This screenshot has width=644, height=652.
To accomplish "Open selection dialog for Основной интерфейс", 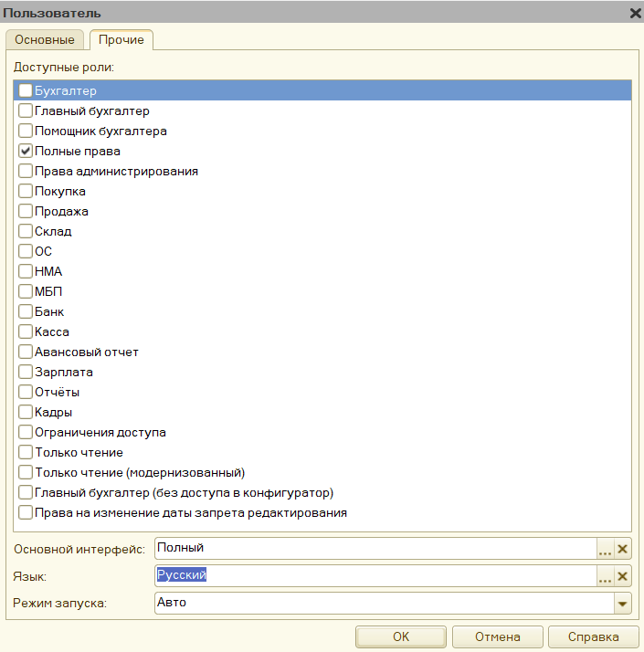I will click(605, 549).
